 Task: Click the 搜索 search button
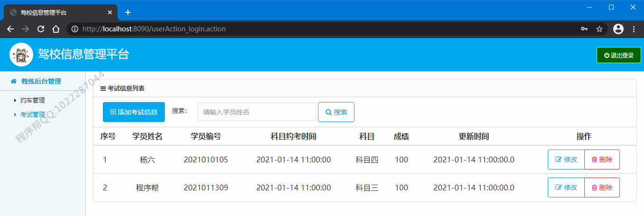pyautogui.click(x=336, y=112)
